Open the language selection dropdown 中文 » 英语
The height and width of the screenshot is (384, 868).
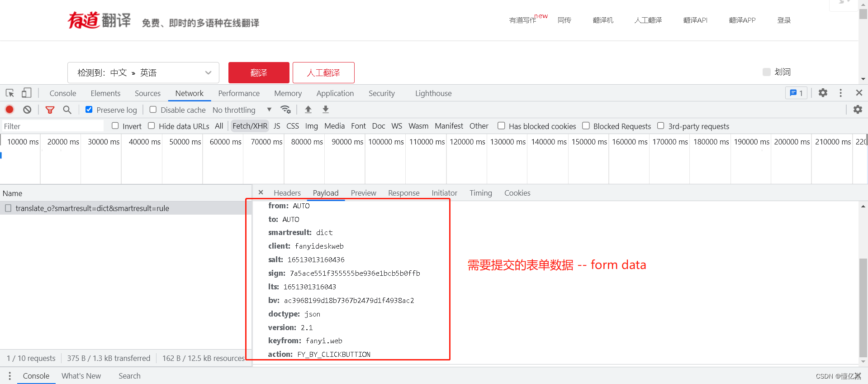click(143, 72)
